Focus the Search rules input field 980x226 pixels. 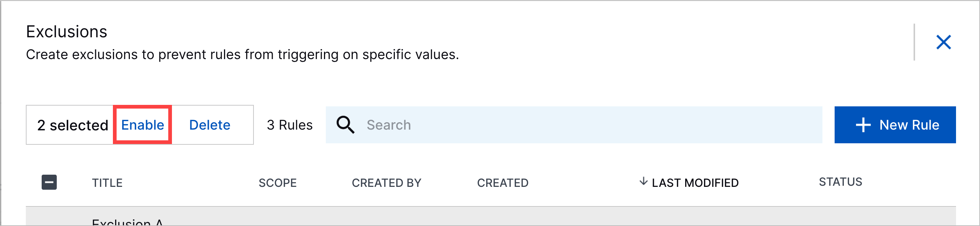point(574,125)
